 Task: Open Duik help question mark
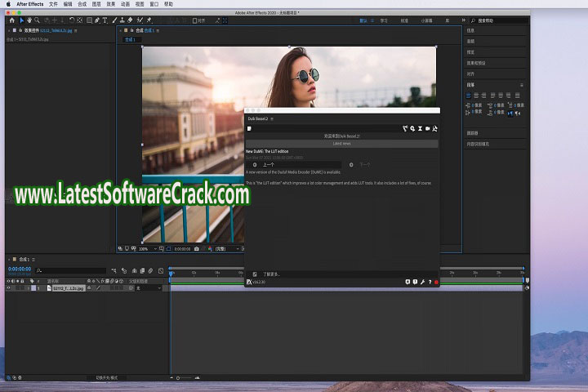click(x=430, y=282)
